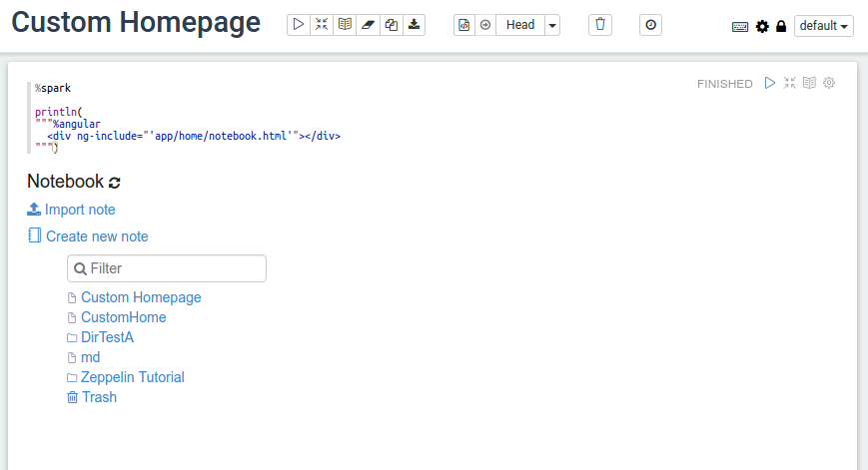Run all paragraphs in the note

click(298, 25)
